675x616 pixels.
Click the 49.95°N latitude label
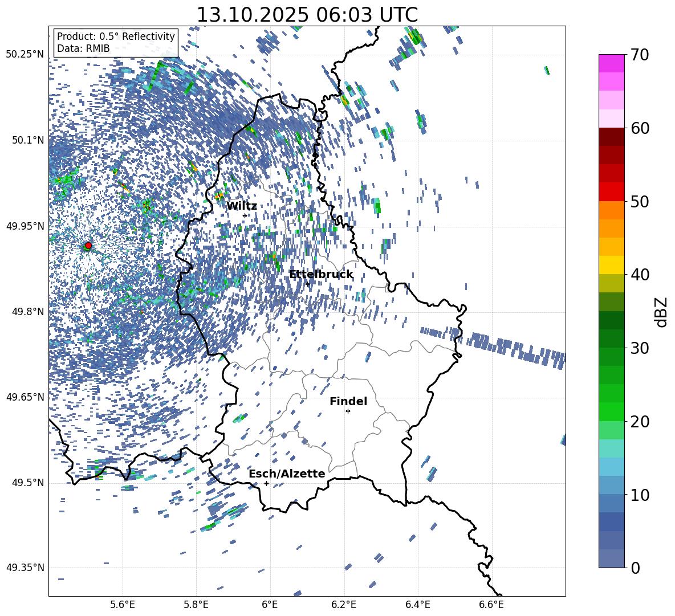[x=25, y=226]
